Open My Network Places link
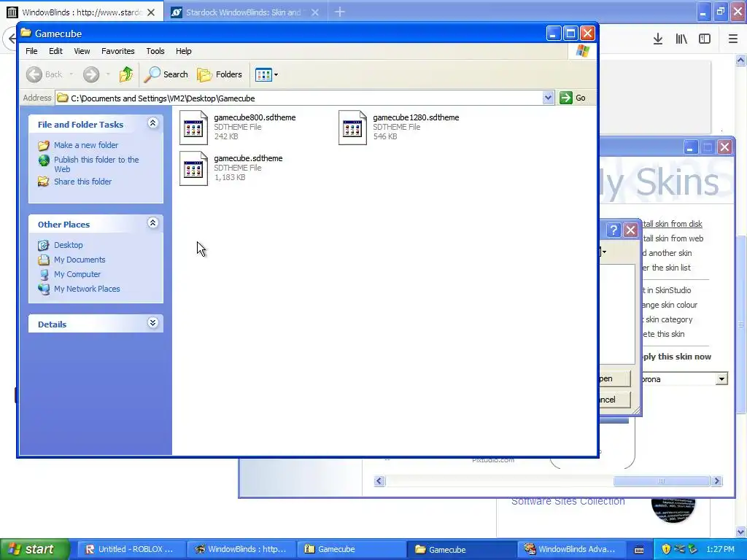747x560 pixels. coord(87,289)
